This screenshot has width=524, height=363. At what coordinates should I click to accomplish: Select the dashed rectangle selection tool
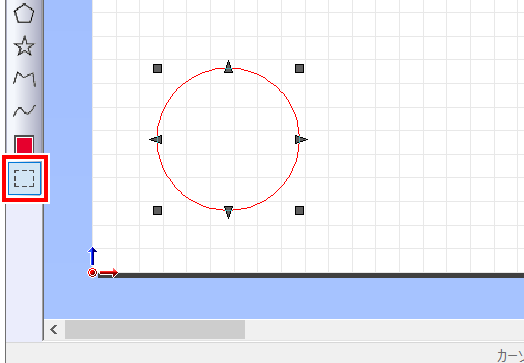click(x=24, y=178)
